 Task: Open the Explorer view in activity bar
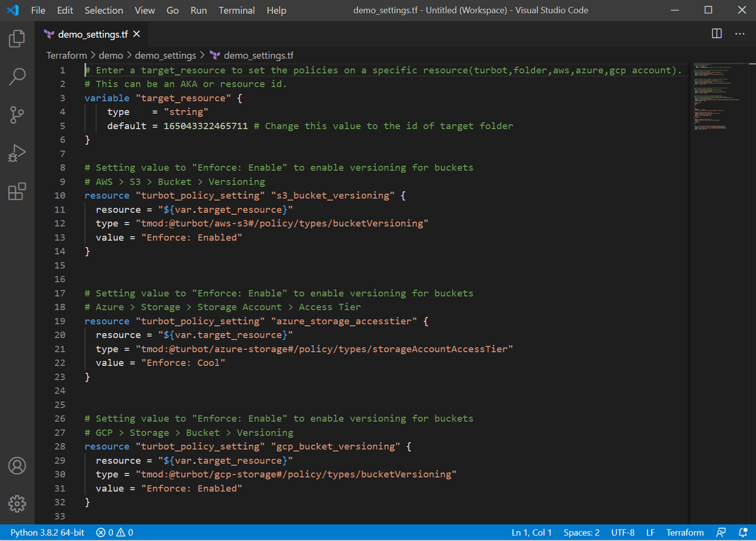point(17,39)
